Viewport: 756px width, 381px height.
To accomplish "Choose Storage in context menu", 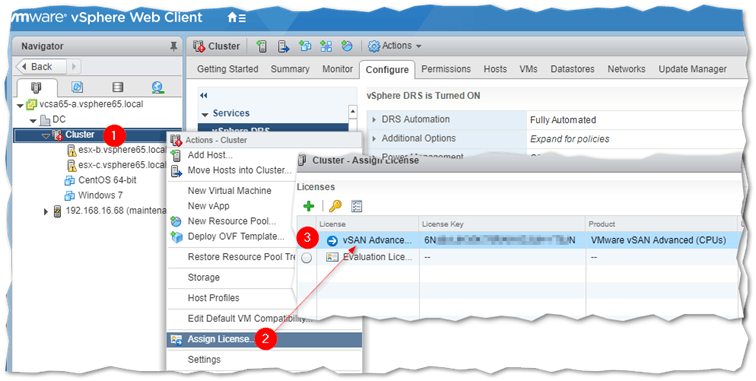I will point(203,277).
